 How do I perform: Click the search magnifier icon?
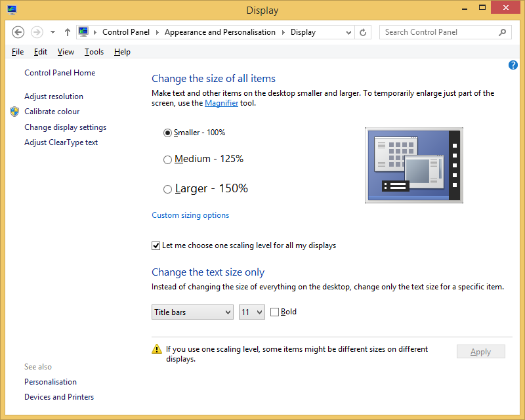(502, 32)
